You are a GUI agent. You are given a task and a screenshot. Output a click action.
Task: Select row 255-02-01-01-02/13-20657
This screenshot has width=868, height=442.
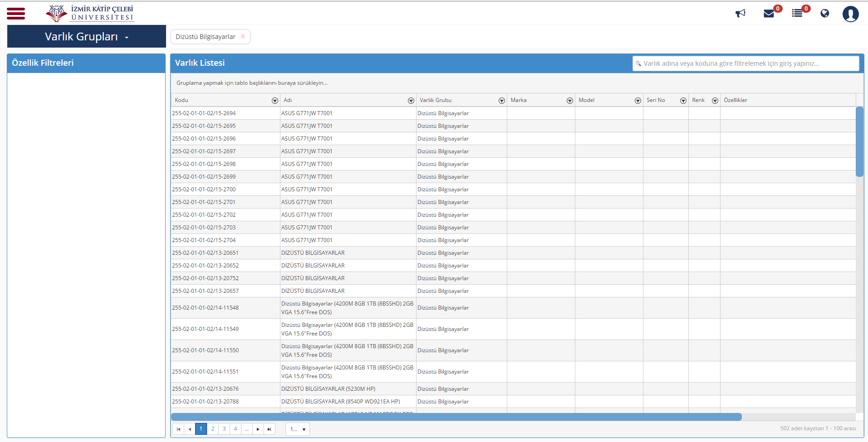(513, 291)
